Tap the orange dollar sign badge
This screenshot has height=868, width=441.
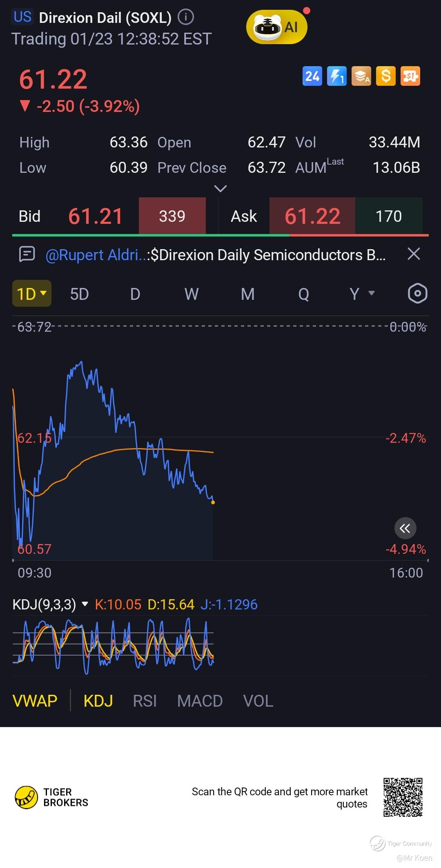[x=385, y=76]
